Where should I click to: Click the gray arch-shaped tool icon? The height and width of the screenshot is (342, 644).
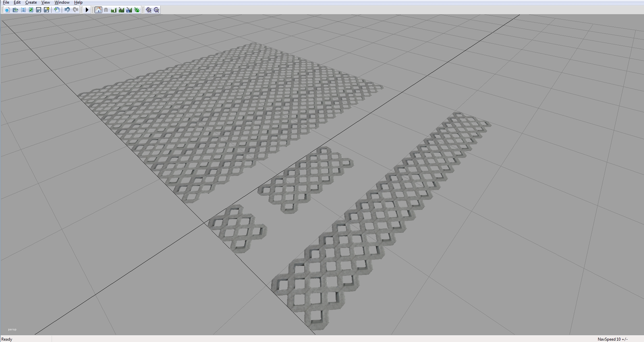(x=106, y=10)
